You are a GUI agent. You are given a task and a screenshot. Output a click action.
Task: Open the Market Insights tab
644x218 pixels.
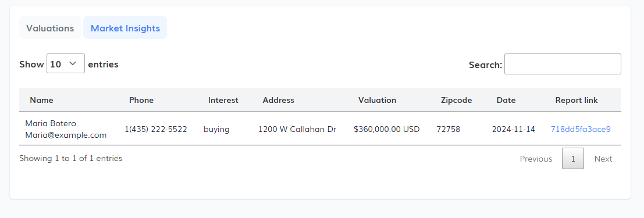point(125,28)
